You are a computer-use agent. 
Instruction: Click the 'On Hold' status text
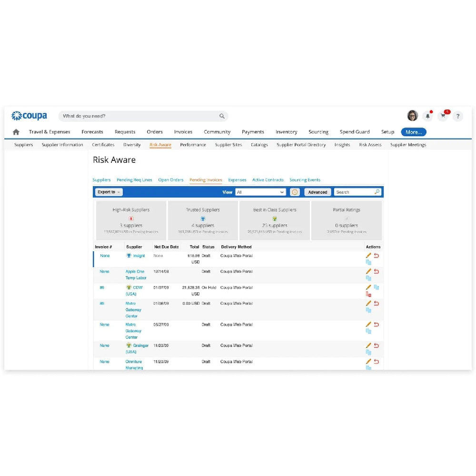[x=209, y=288]
